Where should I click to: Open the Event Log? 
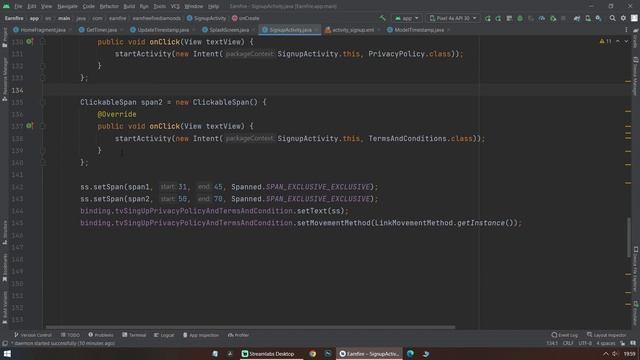(x=564, y=335)
